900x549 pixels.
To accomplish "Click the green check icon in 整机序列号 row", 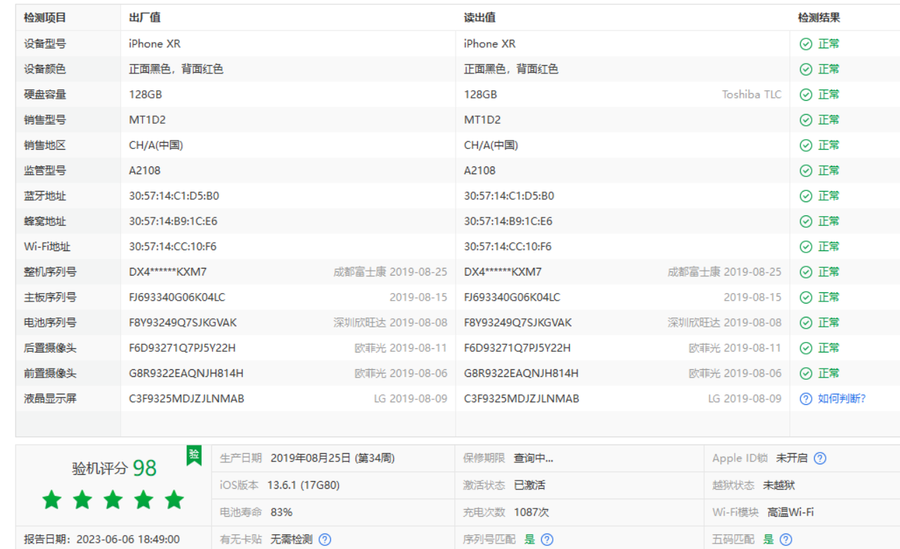I will pos(806,272).
